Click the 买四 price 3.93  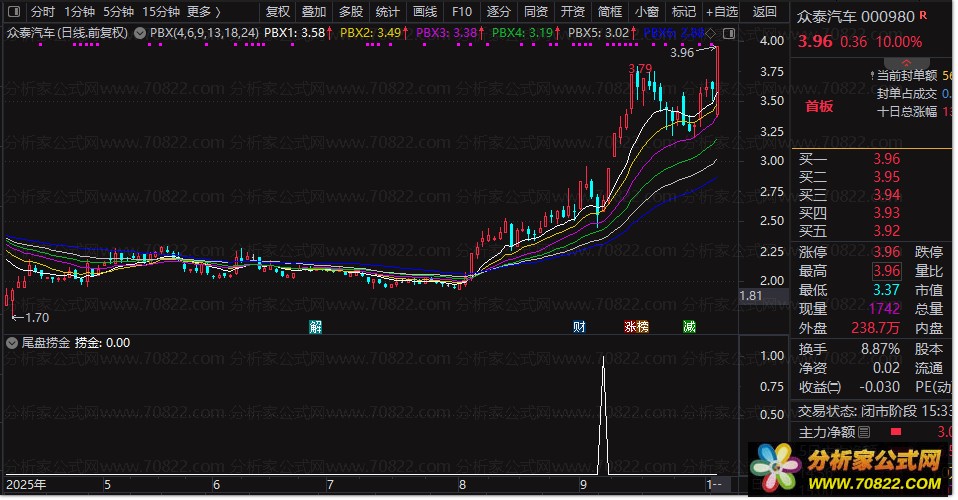click(x=886, y=213)
